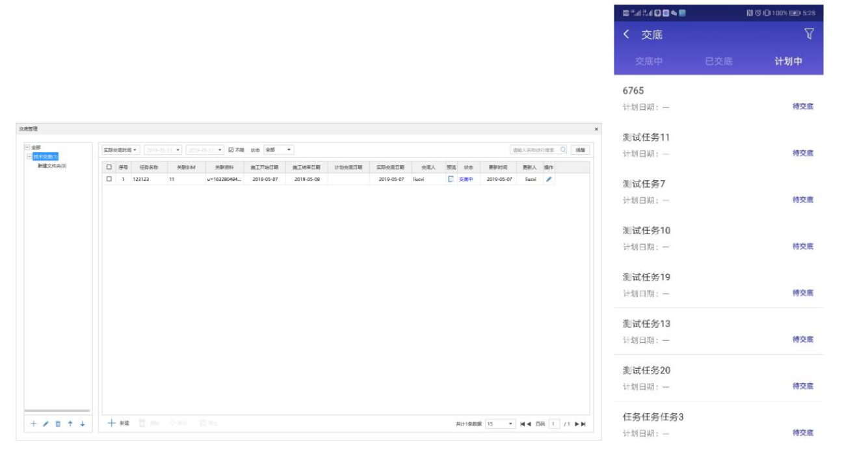The height and width of the screenshot is (458, 868).
Task: Tap 待交底 for 测试任务7
Action: 803,200
